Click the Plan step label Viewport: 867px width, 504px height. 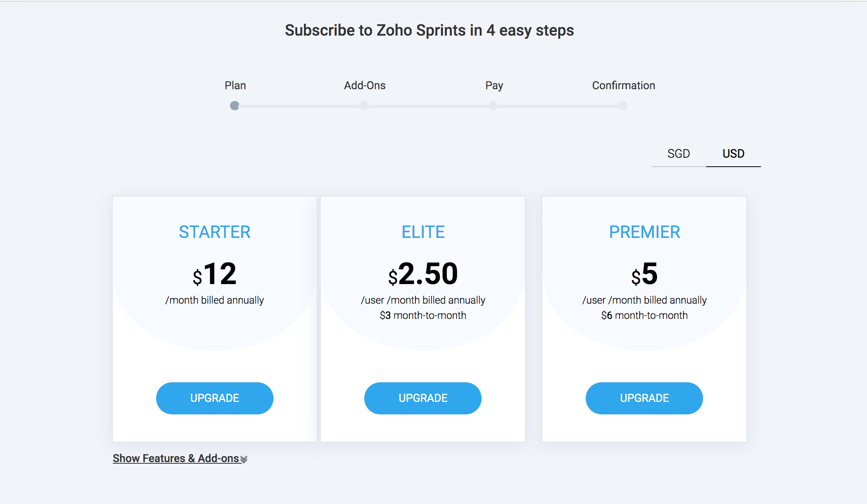pyautogui.click(x=235, y=85)
